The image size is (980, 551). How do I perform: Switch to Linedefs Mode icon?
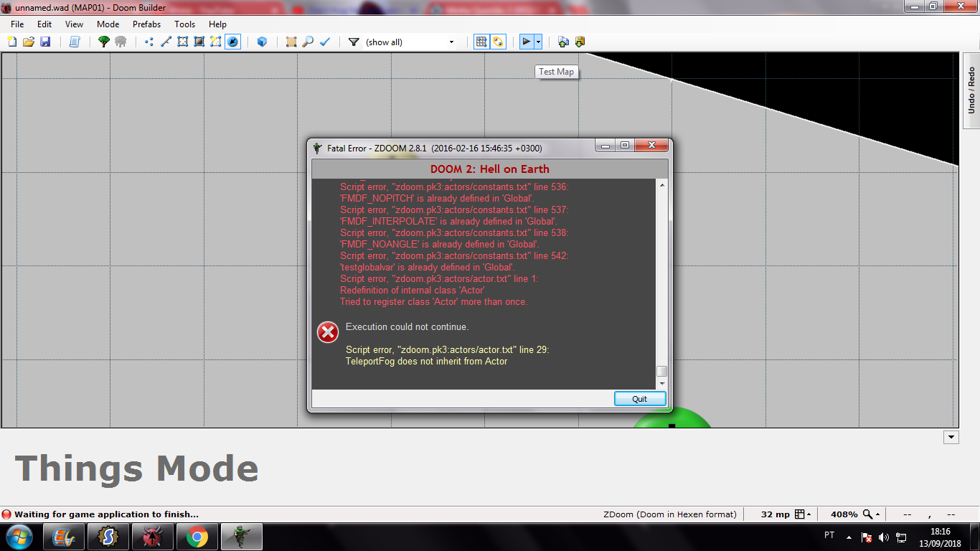tap(166, 42)
